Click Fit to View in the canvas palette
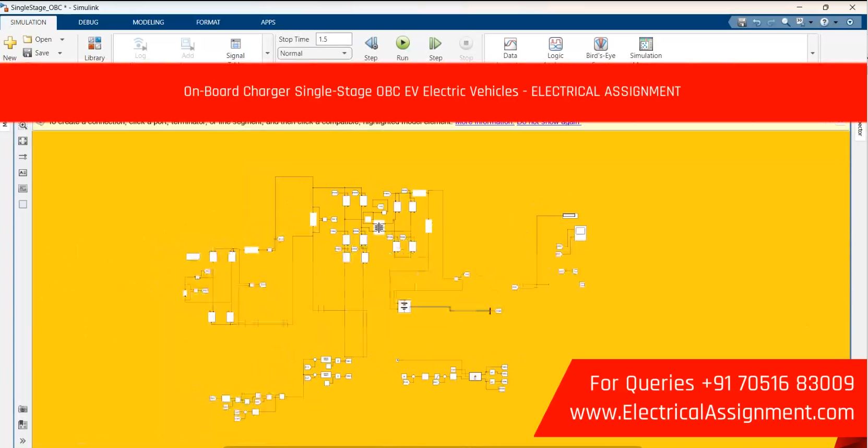This screenshot has height=448, width=868. [x=23, y=141]
